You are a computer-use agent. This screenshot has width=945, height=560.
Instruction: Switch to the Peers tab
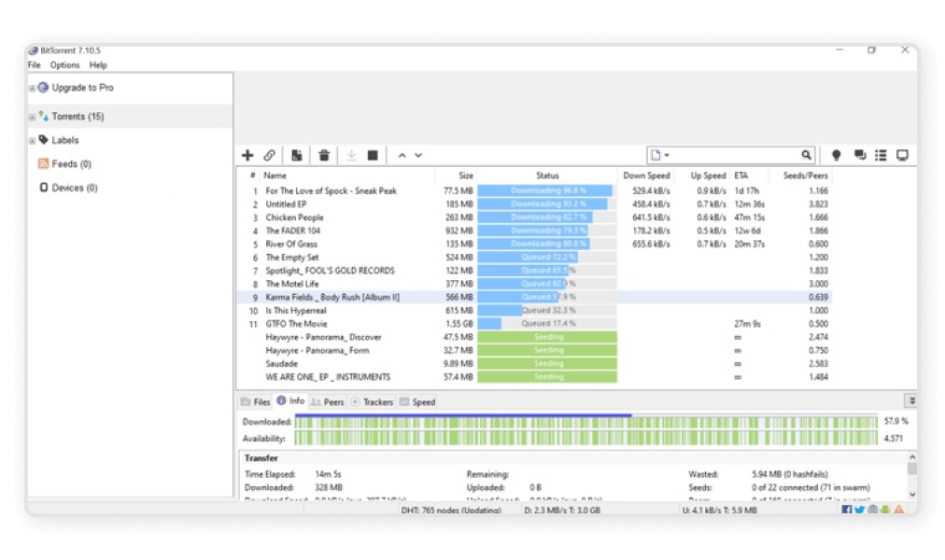click(x=328, y=401)
